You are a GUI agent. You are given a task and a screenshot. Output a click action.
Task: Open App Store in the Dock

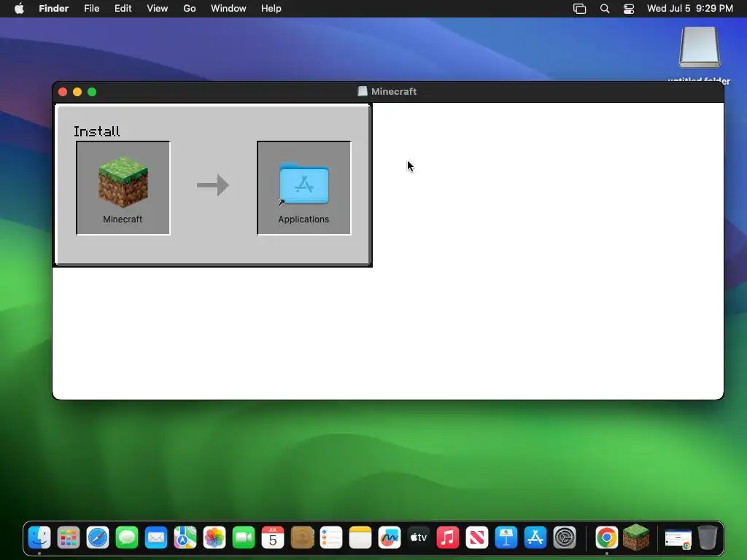coord(535,537)
